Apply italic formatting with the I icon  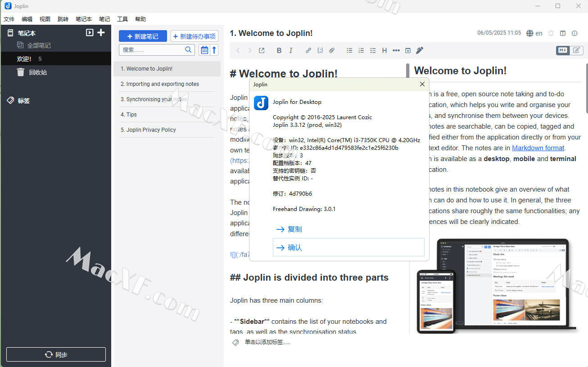pyautogui.click(x=291, y=50)
